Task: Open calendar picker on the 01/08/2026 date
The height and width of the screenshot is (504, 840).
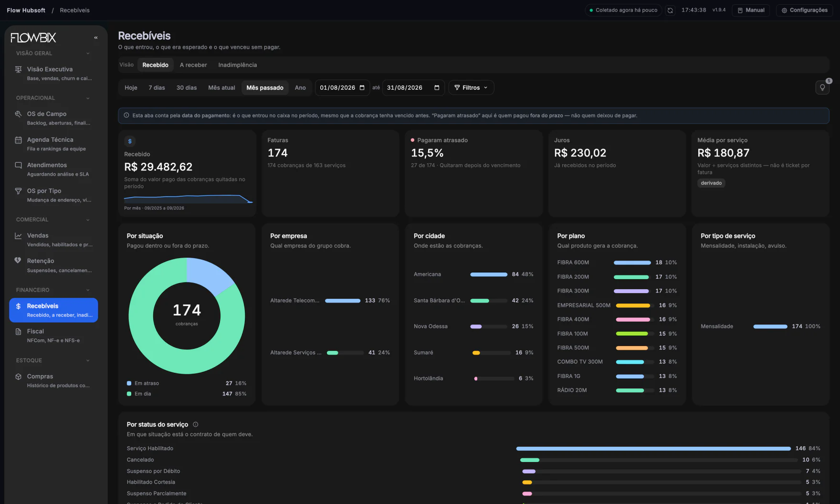Action: pos(362,88)
